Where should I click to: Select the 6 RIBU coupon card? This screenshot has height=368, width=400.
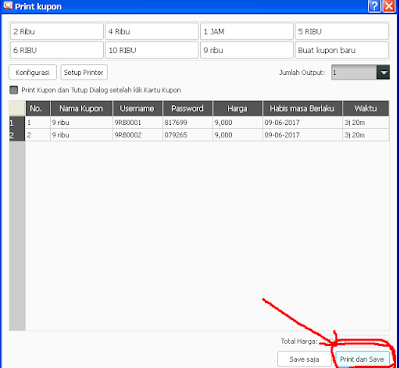(57, 50)
